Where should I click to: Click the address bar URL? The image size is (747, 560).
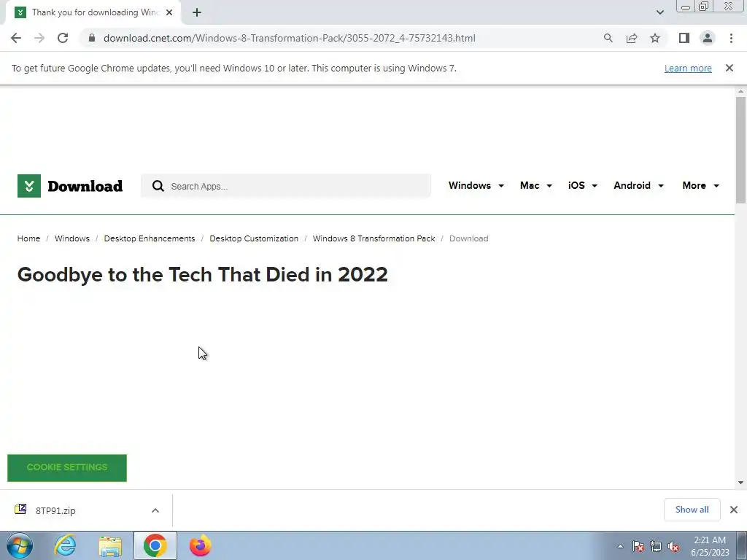[290, 38]
